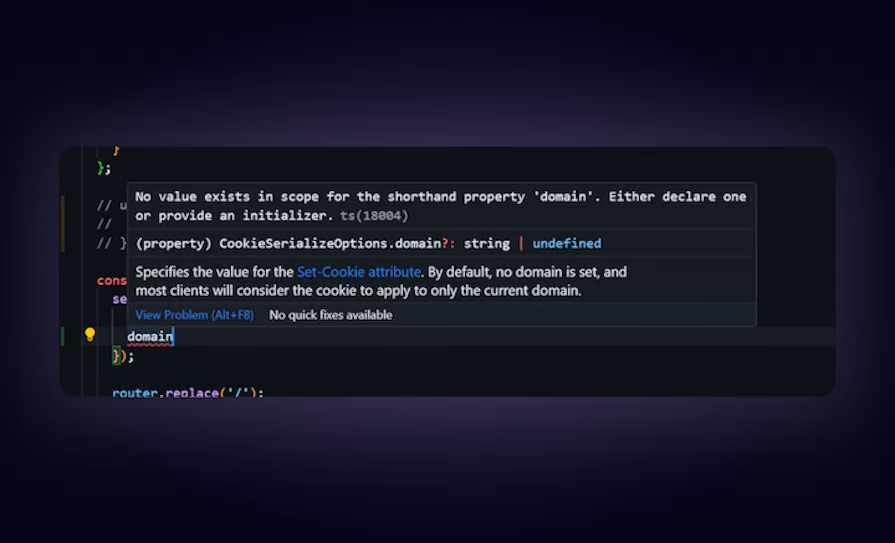Click the yellow lightbulb quick-fix icon

point(89,335)
